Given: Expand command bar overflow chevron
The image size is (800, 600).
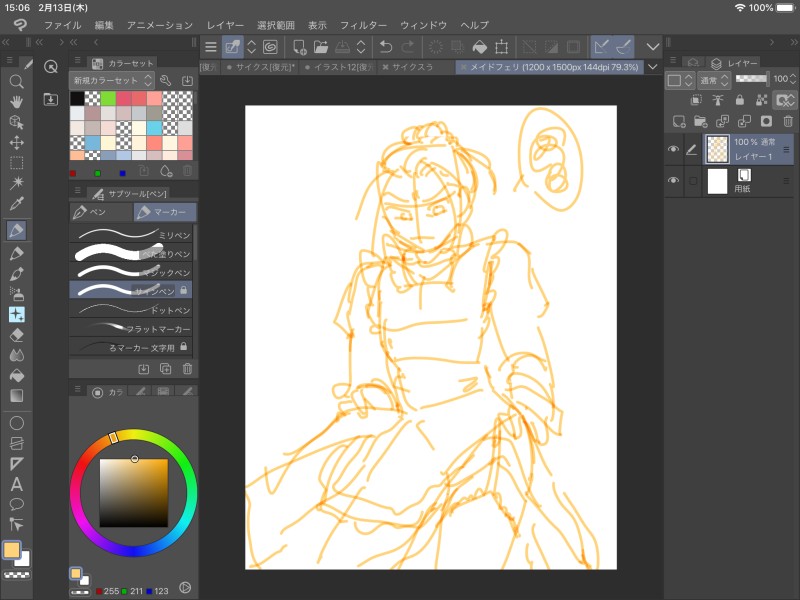Looking at the screenshot, I should (x=653, y=47).
